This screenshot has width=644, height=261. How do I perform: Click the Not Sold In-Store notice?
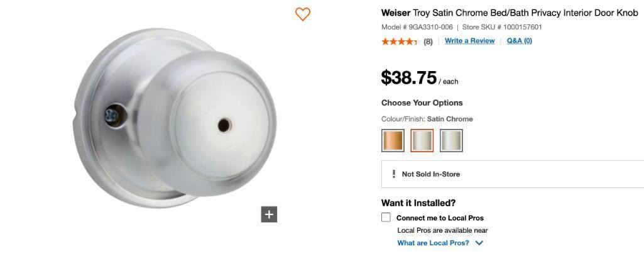[x=431, y=174]
